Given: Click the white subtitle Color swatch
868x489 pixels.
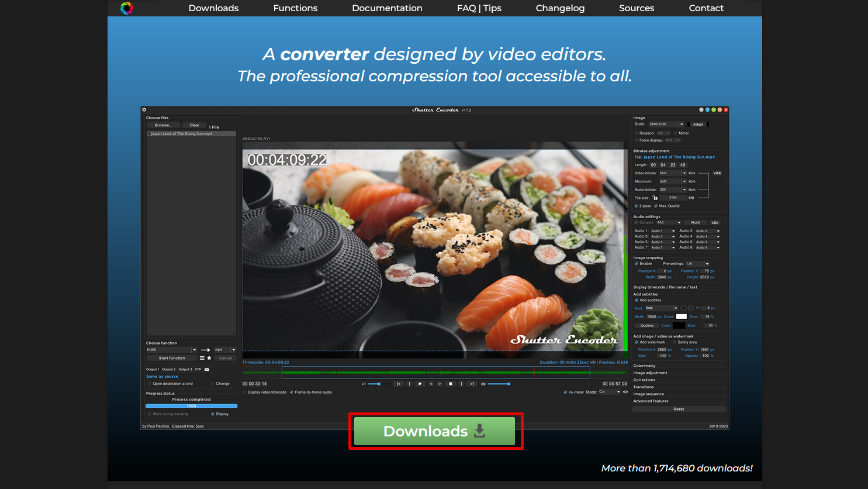Looking at the screenshot, I should click(x=682, y=316).
